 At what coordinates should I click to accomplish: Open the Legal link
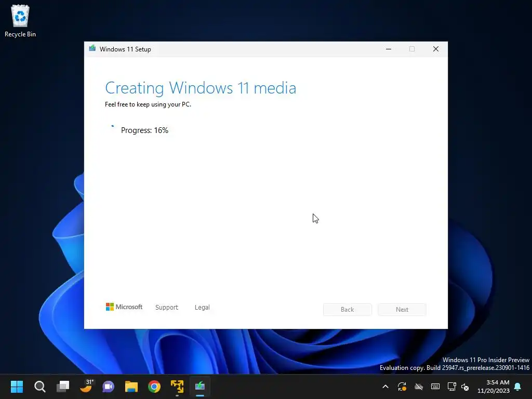[x=202, y=307]
